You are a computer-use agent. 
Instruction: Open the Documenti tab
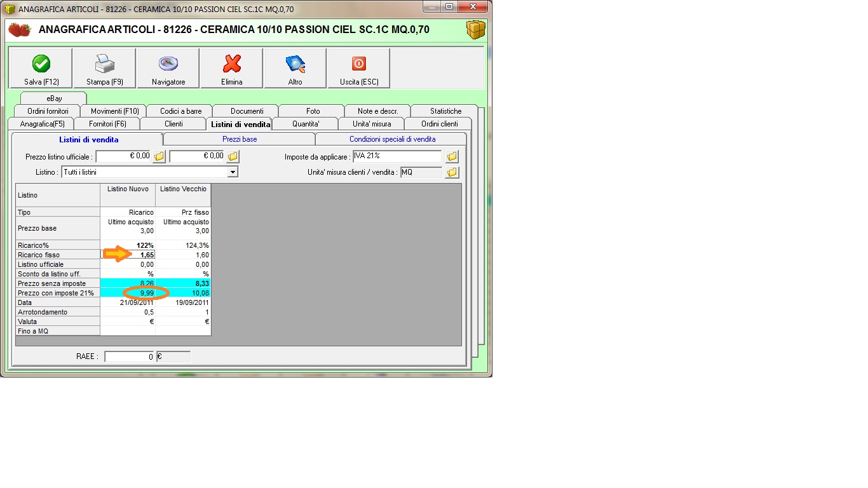[247, 111]
